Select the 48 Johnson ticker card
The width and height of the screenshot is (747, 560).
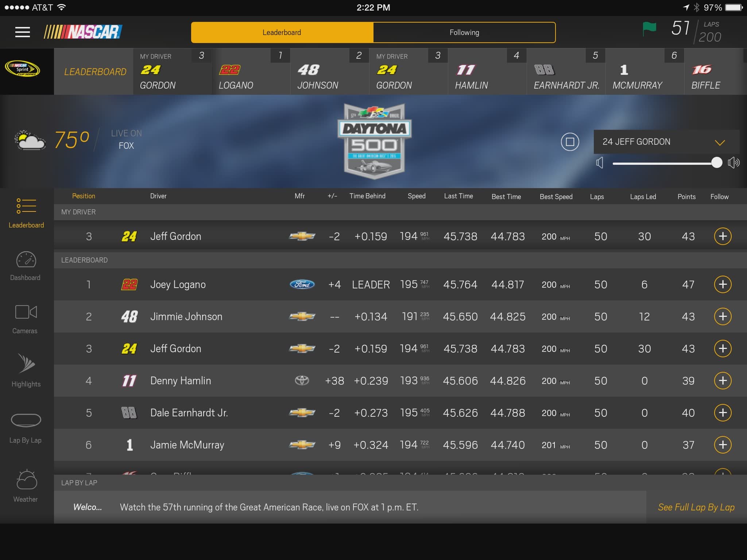pos(330,71)
